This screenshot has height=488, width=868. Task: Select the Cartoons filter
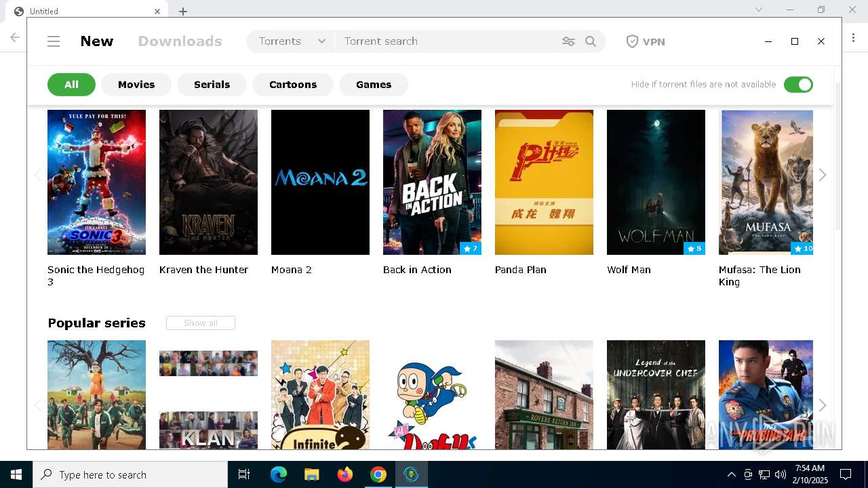293,85
